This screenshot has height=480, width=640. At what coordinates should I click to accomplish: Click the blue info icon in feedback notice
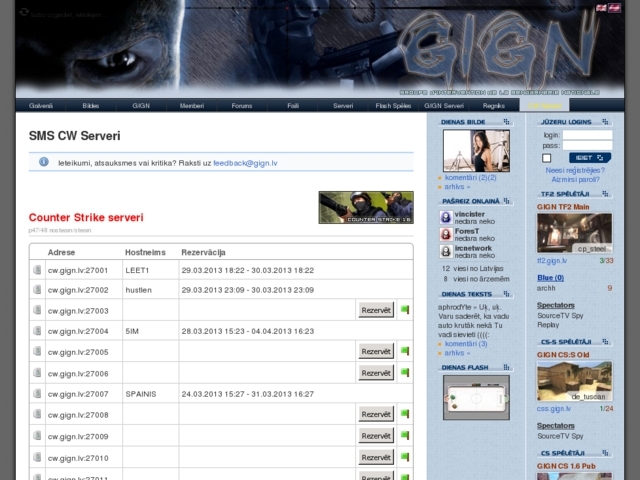point(44,161)
